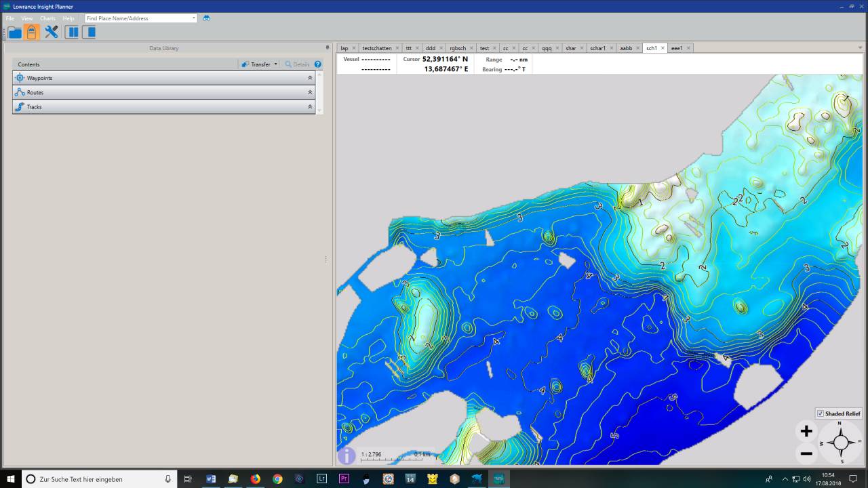The height and width of the screenshot is (488, 868).
Task: Collapse the Waypoints section
Action: pos(310,78)
